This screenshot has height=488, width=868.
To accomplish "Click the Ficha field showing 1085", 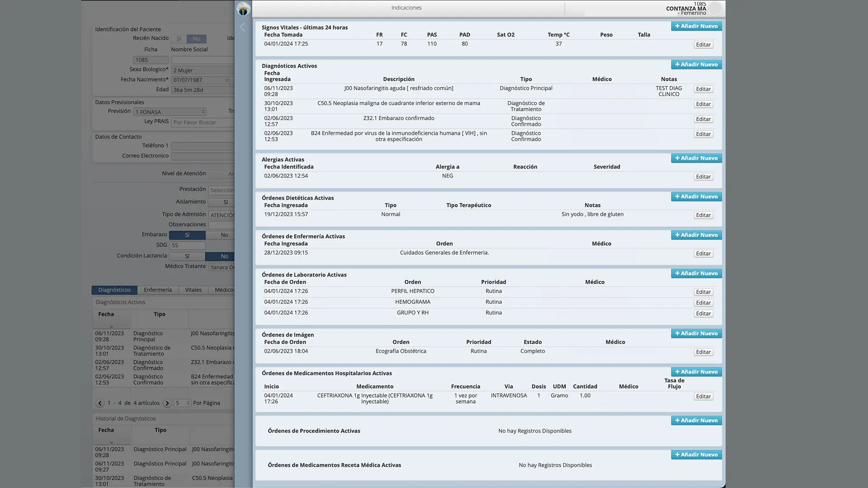I will [x=151, y=60].
